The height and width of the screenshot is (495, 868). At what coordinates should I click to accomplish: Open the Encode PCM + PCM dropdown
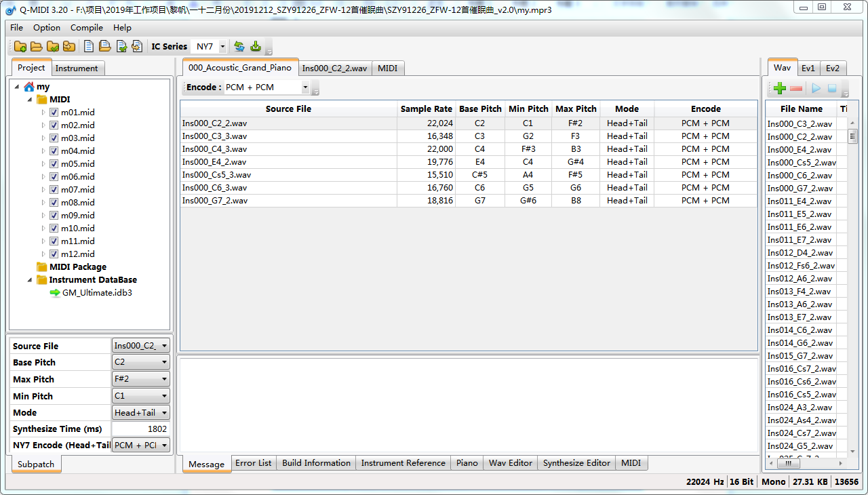pyautogui.click(x=304, y=87)
